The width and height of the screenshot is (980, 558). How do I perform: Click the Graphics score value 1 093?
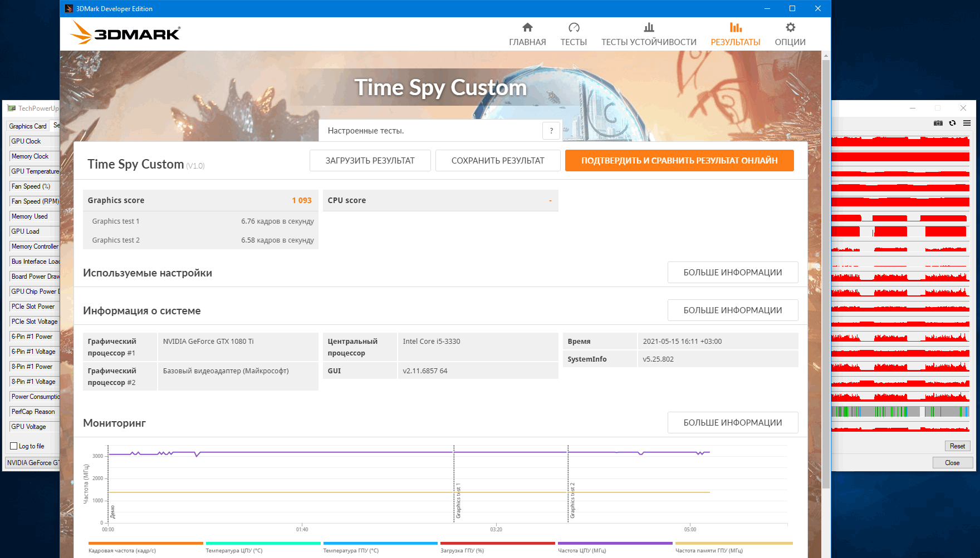[302, 200]
